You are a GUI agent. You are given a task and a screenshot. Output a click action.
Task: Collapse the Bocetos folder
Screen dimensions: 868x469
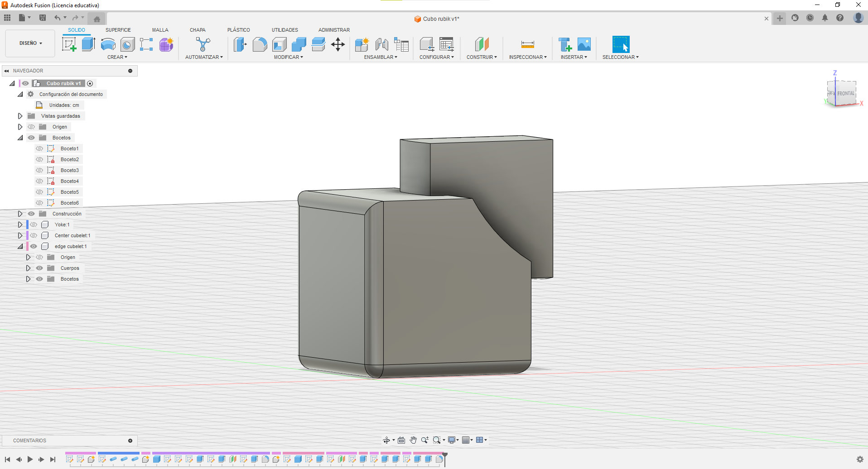pyautogui.click(x=20, y=138)
